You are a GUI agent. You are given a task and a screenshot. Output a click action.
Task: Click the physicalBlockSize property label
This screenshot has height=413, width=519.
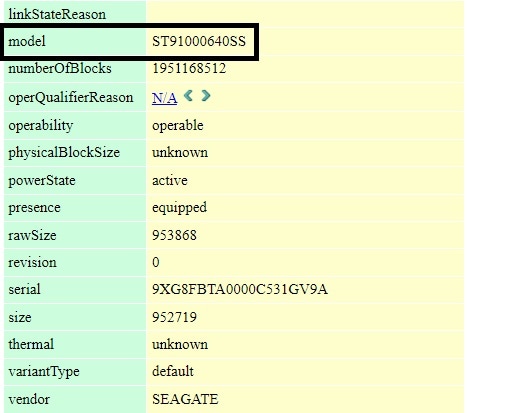(x=64, y=153)
